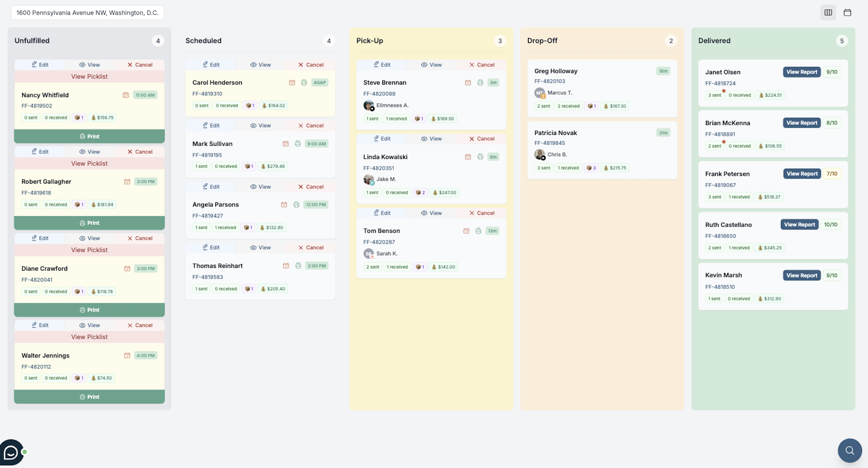Click the address field at top
Image resolution: width=868 pixels, height=468 pixels.
(87, 13)
